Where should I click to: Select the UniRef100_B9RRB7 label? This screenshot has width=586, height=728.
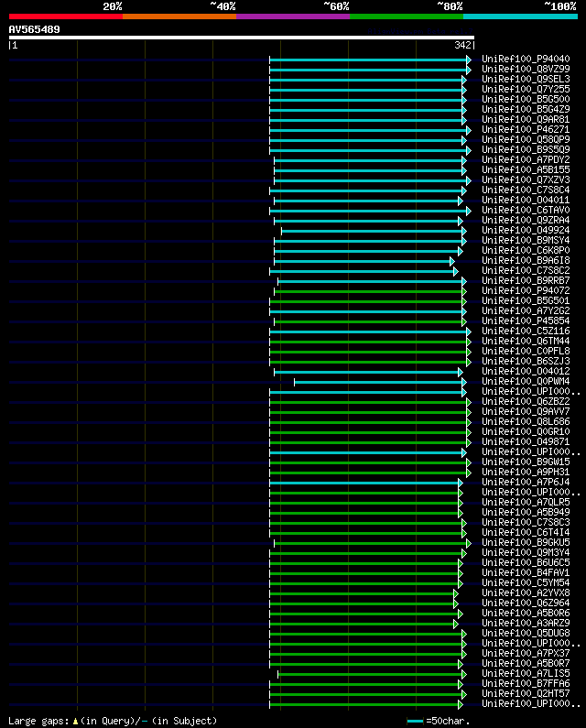[526, 280]
